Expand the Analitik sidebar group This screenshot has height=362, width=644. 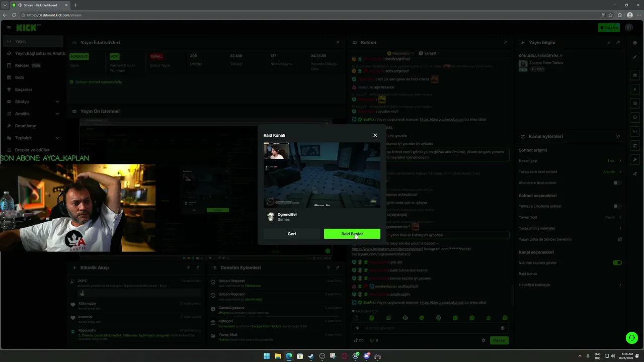[33, 114]
